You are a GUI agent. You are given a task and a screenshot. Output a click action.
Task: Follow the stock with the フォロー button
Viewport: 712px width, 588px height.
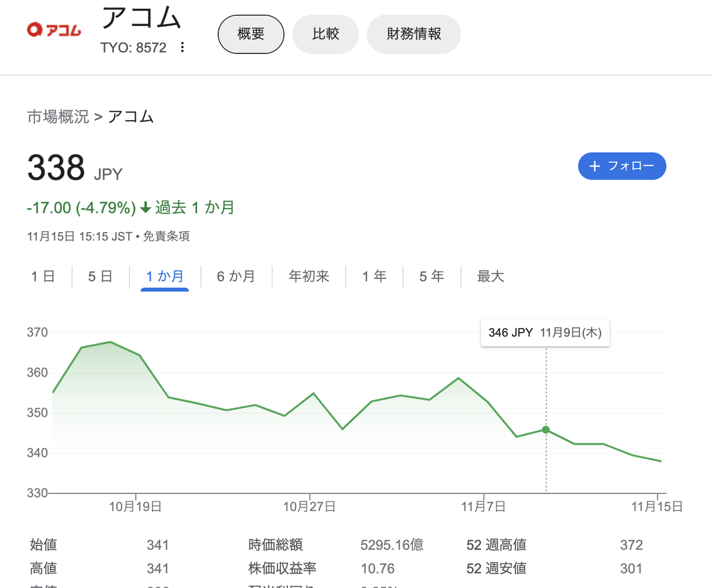tap(622, 166)
